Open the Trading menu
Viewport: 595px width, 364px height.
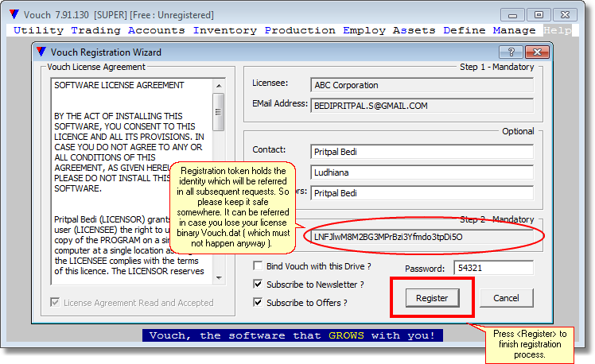95,30
